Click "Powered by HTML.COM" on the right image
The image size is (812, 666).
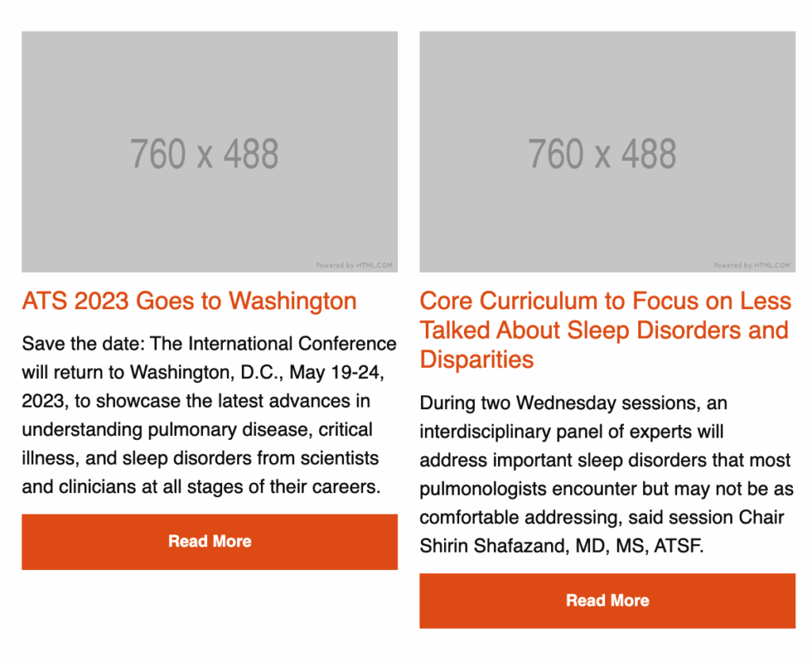(x=752, y=266)
